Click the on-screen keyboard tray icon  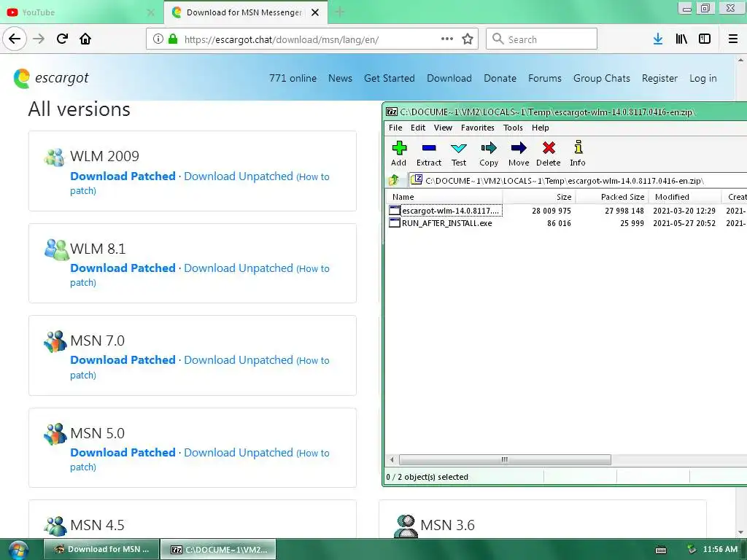point(661,550)
